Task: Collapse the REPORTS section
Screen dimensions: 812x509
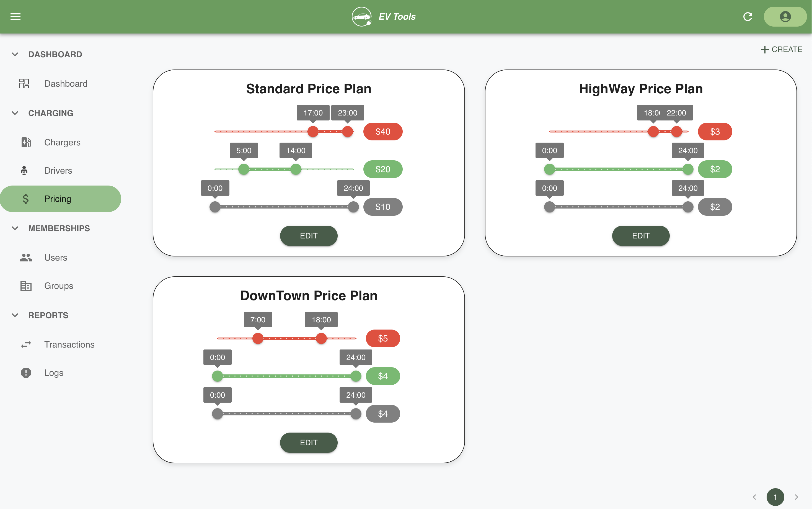Action: click(15, 315)
